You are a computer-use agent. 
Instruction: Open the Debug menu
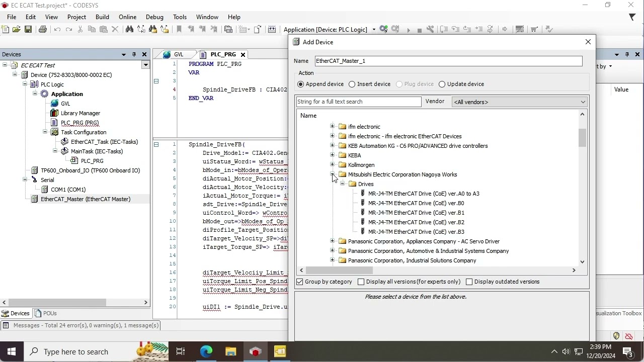(x=154, y=17)
